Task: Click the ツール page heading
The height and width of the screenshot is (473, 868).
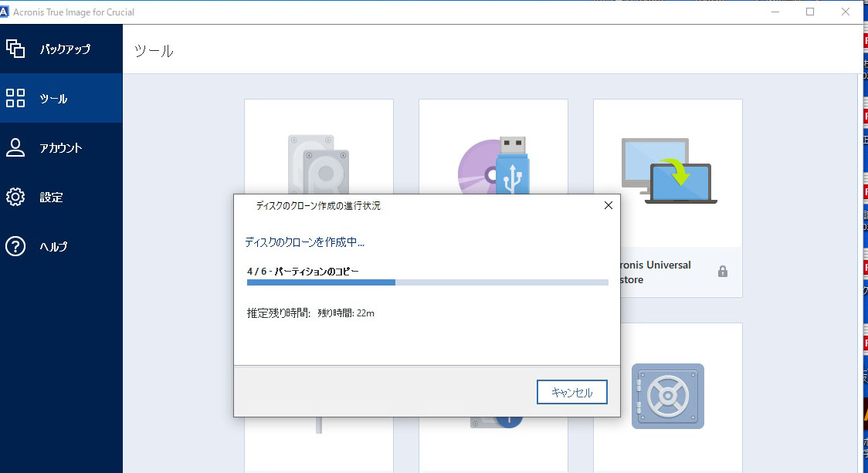Action: point(154,51)
